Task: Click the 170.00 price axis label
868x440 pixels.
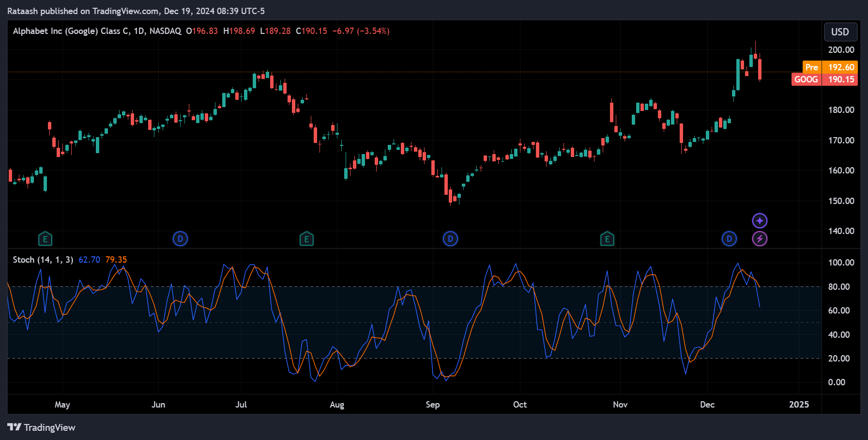Action: point(841,141)
